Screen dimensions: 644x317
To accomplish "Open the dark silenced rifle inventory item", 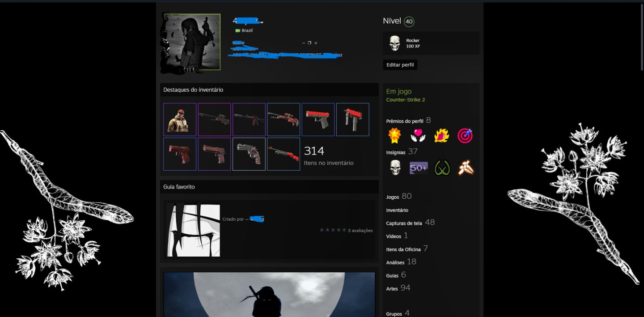I will click(x=249, y=120).
